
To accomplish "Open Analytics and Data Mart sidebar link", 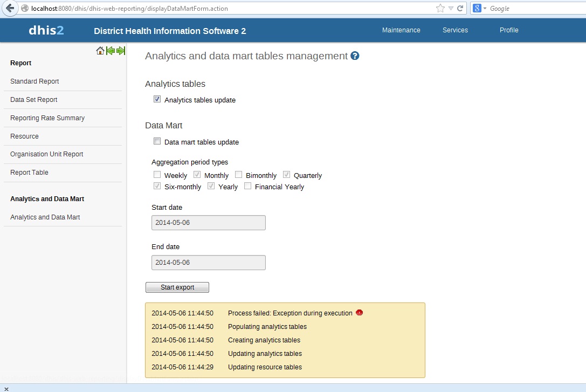I will [45, 217].
